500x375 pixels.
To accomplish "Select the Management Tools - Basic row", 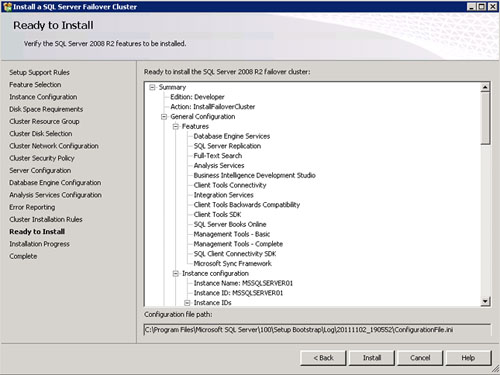I will 232,234.
